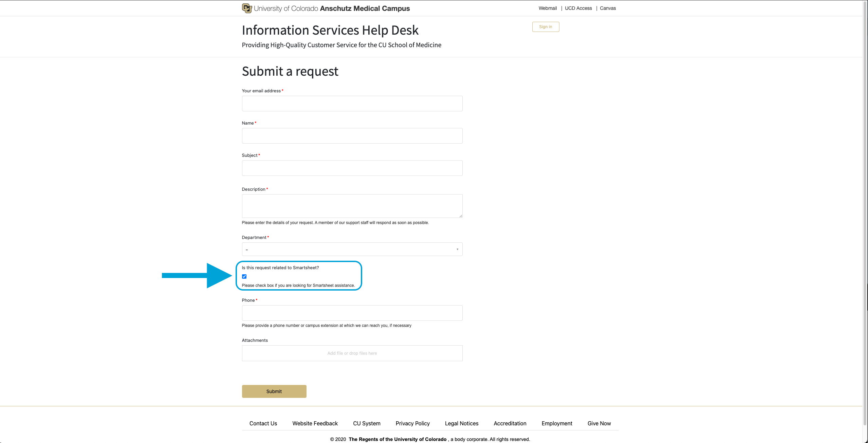868x443 pixels.
Task: Open the Contact Us footer link
Action: [263, 423]
